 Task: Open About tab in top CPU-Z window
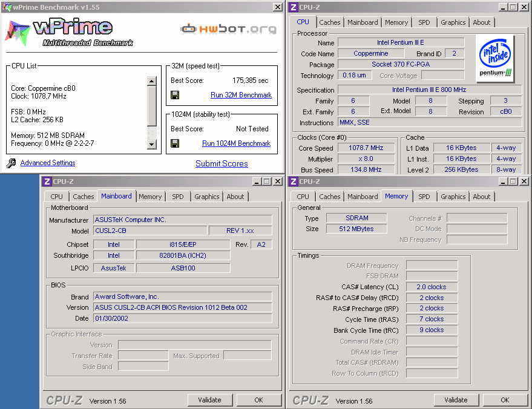point(481,22)
